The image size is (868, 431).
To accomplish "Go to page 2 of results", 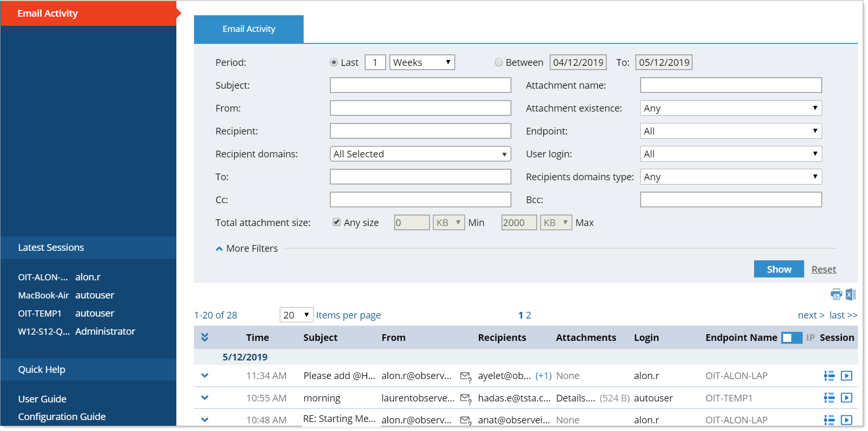I will (529, 315).
